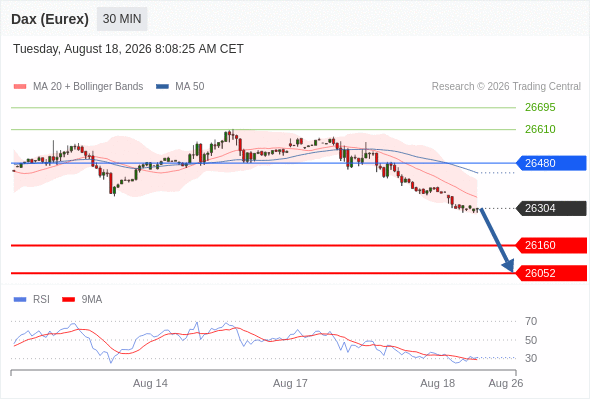Select the red 26160 support price tag

click(551, 245)
